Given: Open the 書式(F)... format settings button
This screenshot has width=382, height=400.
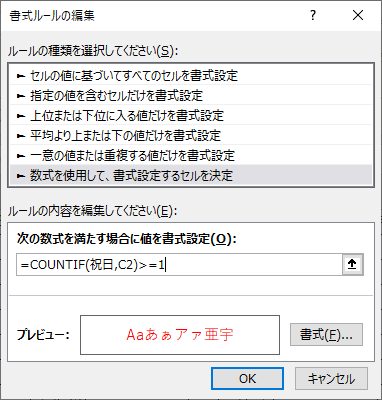Looking at the screenshot, I should click(326, 335).
